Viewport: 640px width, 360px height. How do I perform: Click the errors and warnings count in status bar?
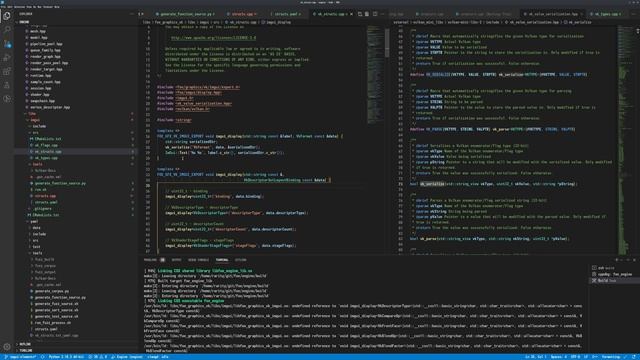[x=98, y=357]
